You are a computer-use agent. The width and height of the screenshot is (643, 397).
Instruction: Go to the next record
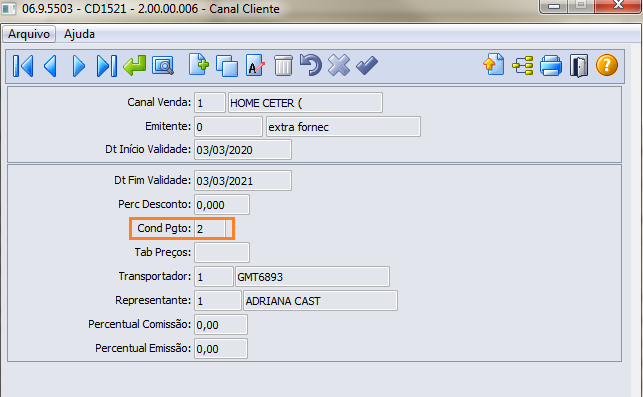click(x=78, y=66)
